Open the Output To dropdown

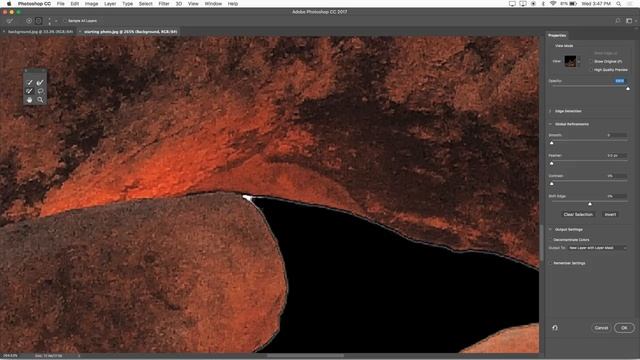597,248
